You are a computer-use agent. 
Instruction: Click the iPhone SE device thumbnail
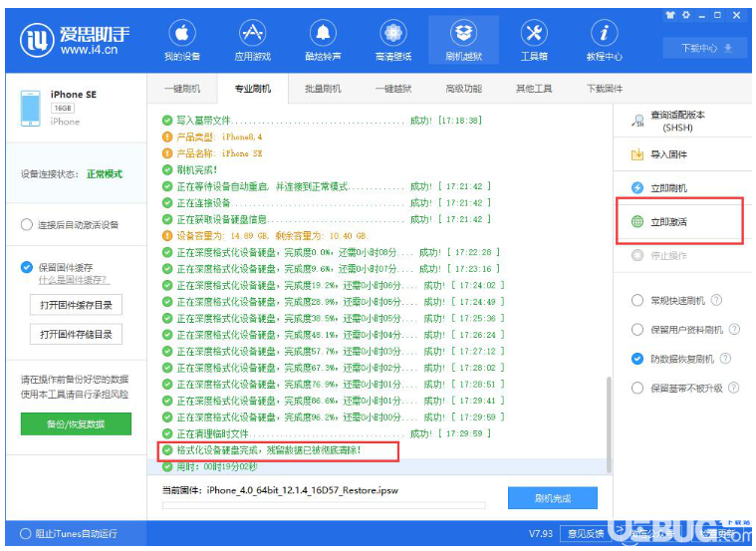coord(30,108)
